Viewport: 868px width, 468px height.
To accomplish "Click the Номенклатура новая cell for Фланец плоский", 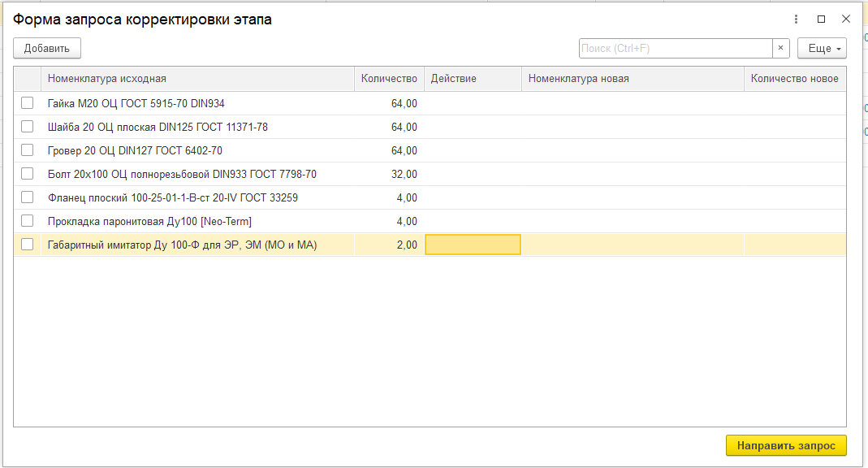I will click(633, 197).
